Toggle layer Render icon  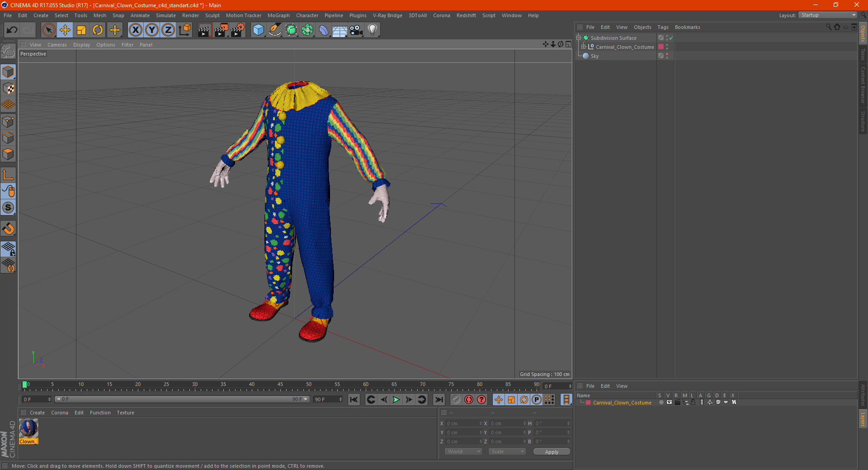tap(677, 402)
